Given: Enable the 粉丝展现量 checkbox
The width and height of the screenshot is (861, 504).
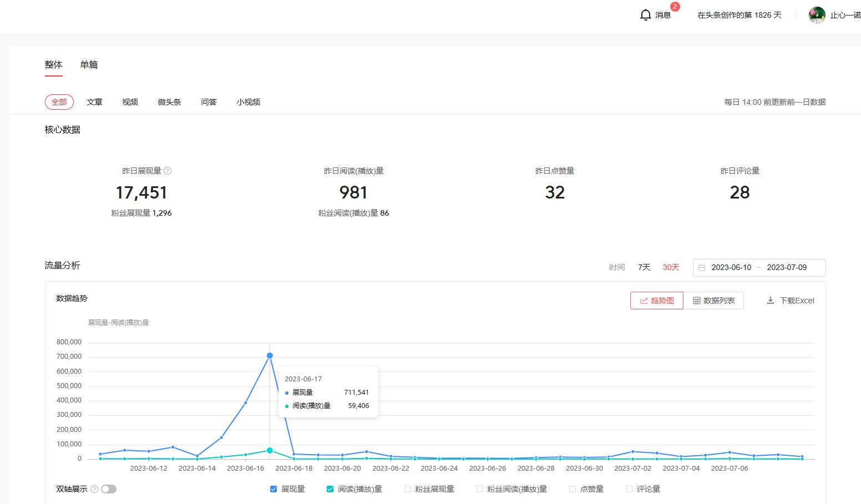Looking at the screenshot, I should (x=408, y=489).
